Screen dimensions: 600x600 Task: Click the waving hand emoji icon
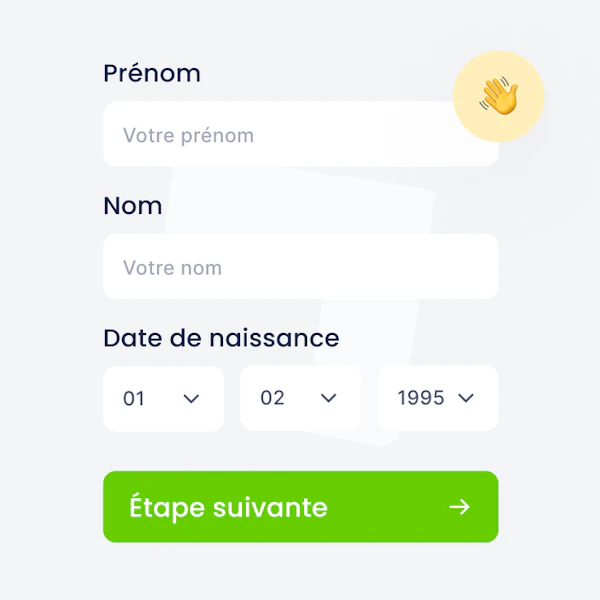[x=499, y=96]
